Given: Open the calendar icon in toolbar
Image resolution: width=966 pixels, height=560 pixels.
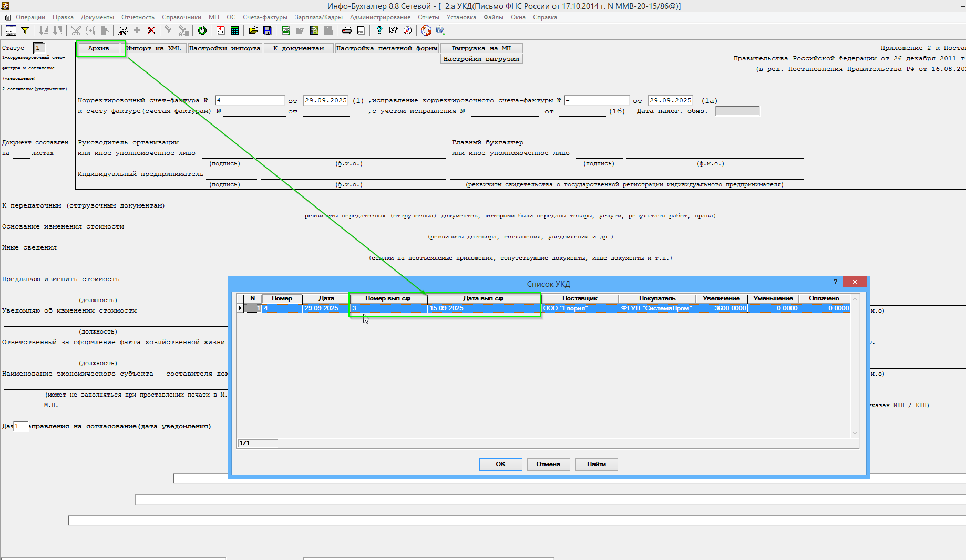Looking at the screenshot, I should (x=220, y=30).
